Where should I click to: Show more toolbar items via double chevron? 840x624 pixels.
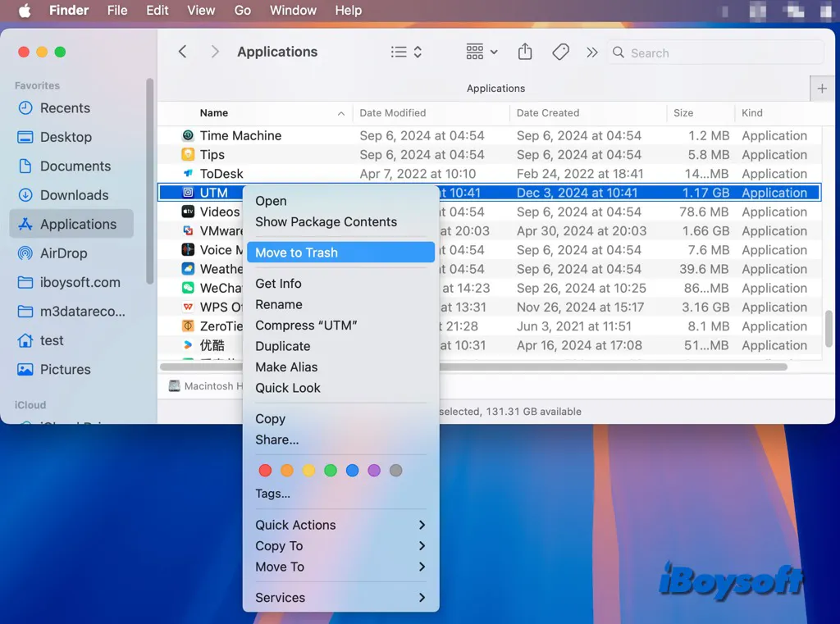tap(591, 52)
